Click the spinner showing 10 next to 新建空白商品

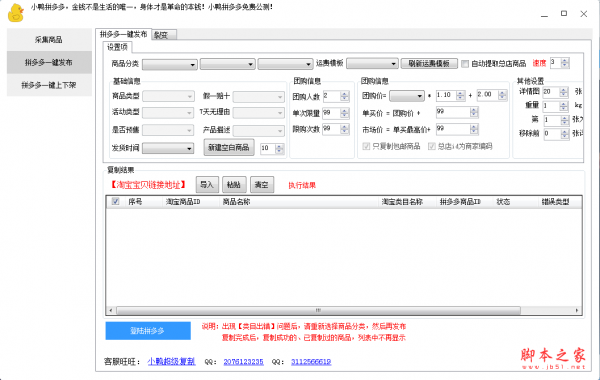pos(272,148)
